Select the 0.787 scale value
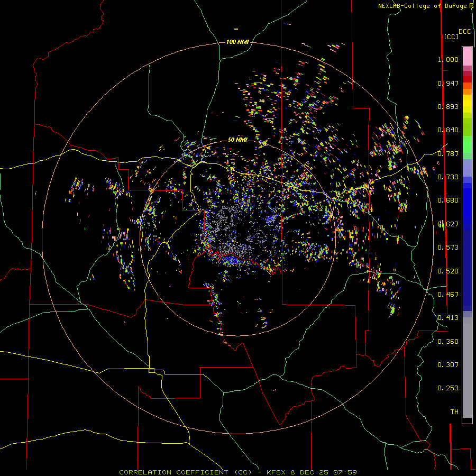 click(x=448, y=153)
